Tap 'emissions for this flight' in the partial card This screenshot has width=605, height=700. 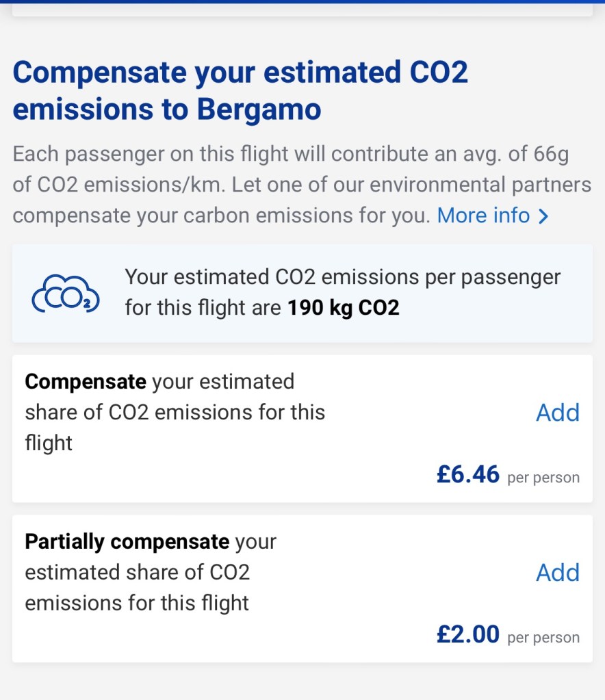pos(137,603)
